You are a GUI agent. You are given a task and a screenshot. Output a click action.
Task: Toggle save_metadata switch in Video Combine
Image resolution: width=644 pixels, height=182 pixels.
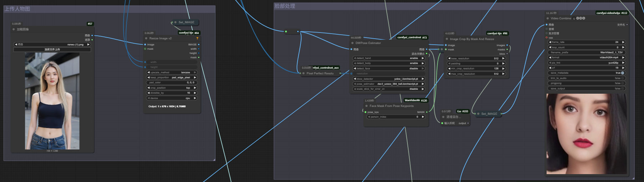[623, 73]
